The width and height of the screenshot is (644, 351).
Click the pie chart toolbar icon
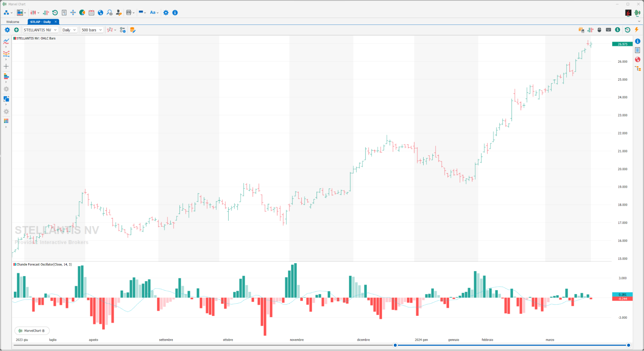coord(82,13)
